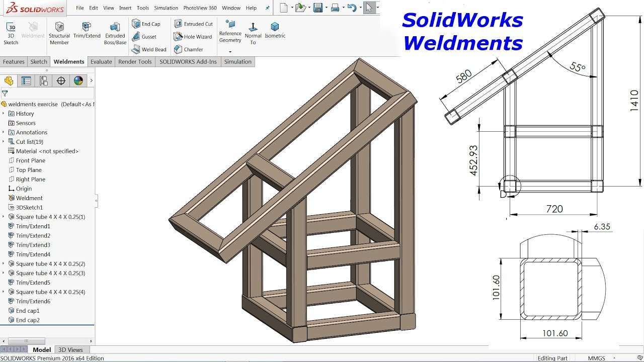Viewport: 644px width, 362px height.
Task: Apply a Chamfer
Action: tap(189, 49)
